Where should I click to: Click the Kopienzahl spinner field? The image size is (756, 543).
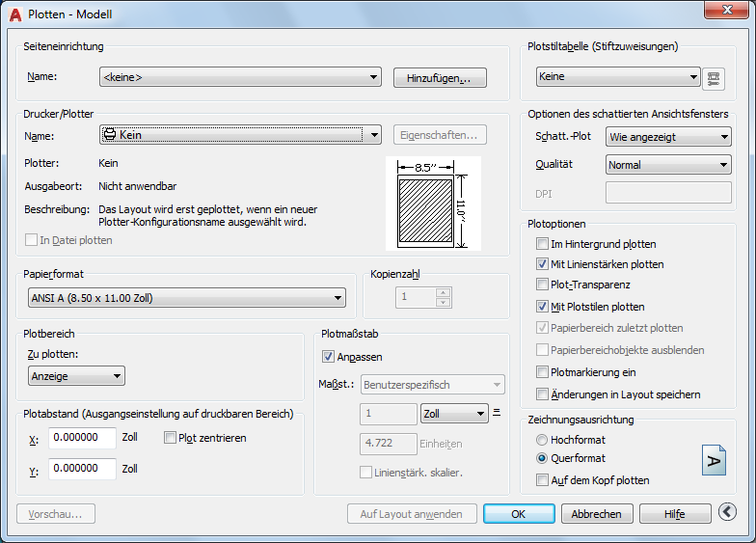coord(423,297)
